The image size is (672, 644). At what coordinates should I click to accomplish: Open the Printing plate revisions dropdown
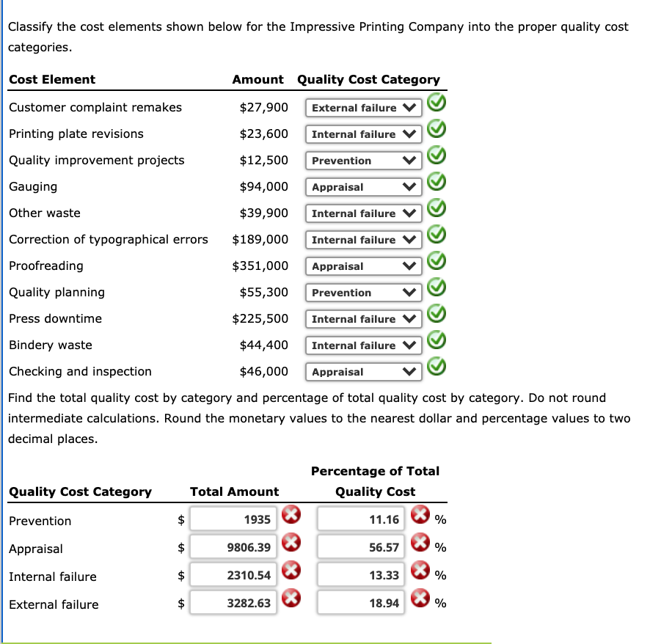(363, 133)
